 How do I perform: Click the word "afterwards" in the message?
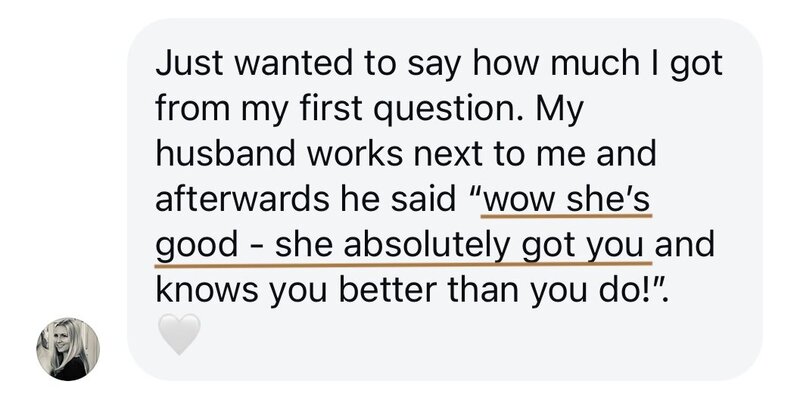pos(242,199)
